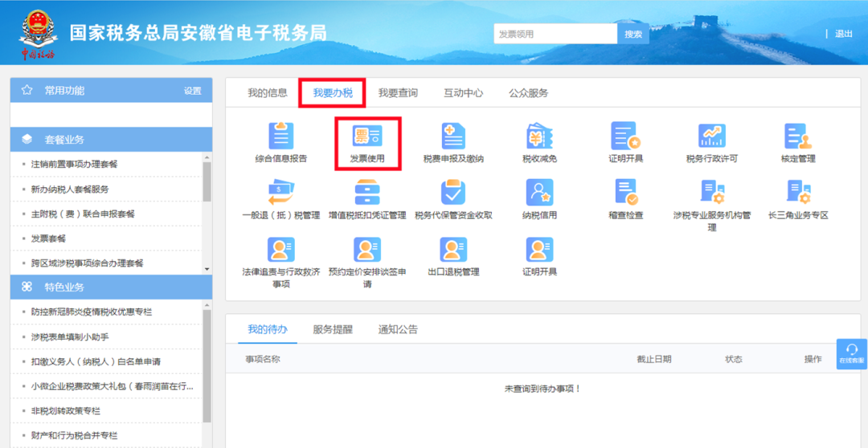Focus the 发票领用 search field
Screen dimensions: 868x448
(556, 34)
